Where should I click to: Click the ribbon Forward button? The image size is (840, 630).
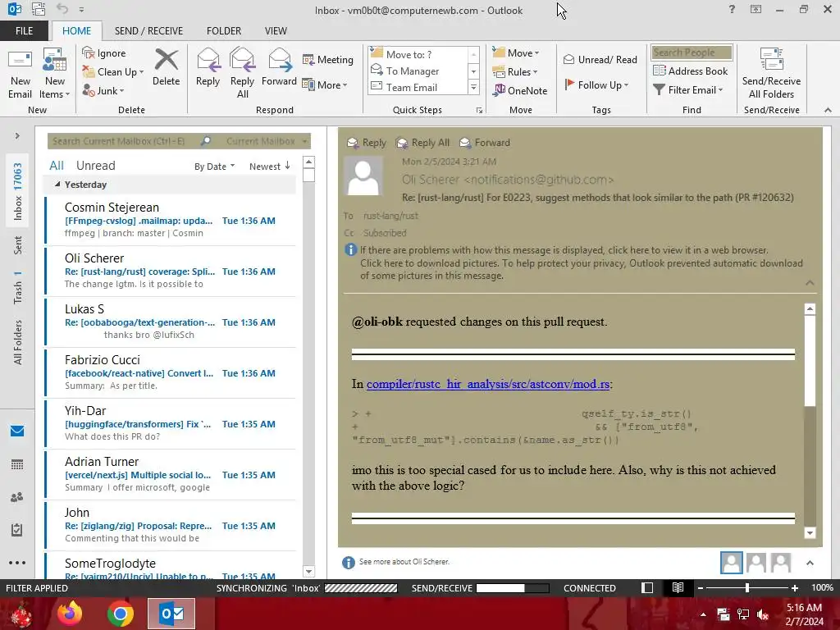coord(279,67)
